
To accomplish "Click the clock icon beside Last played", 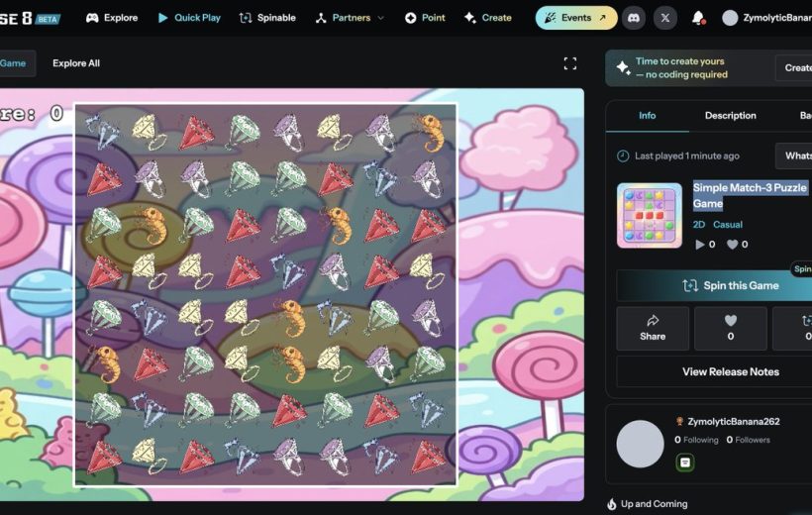I will click(623, 155).
